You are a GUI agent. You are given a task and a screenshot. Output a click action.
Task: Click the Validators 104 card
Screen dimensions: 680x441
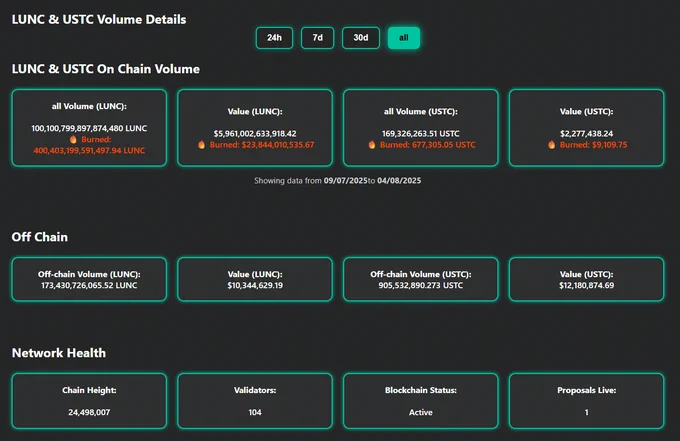tap(255, 401)
